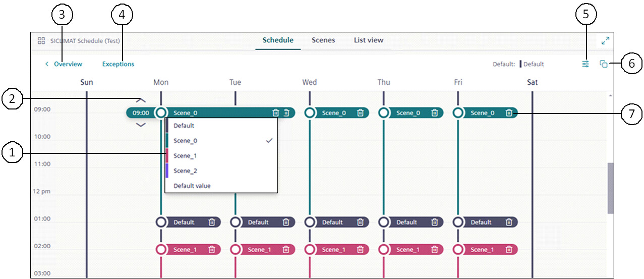Viewport: 644px width, 279px height.
Task: Click the expand fullscreen arrows icon
Action: pos(605,41)
